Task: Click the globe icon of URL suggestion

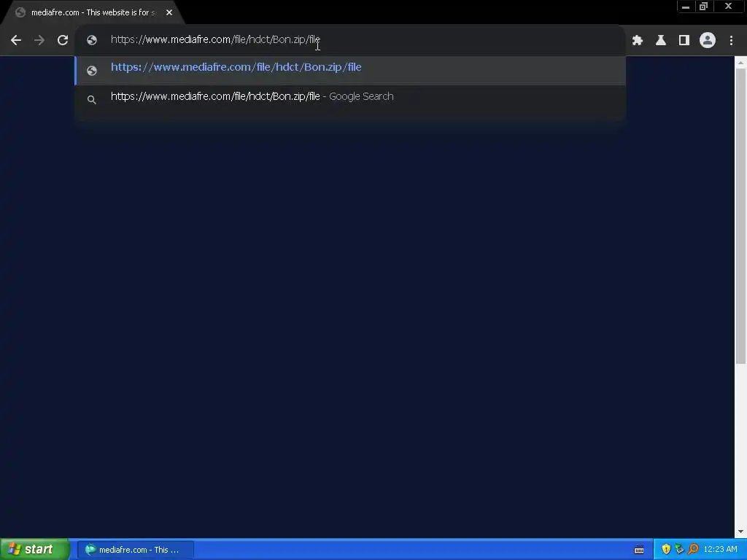Action: tap(92, 71)
